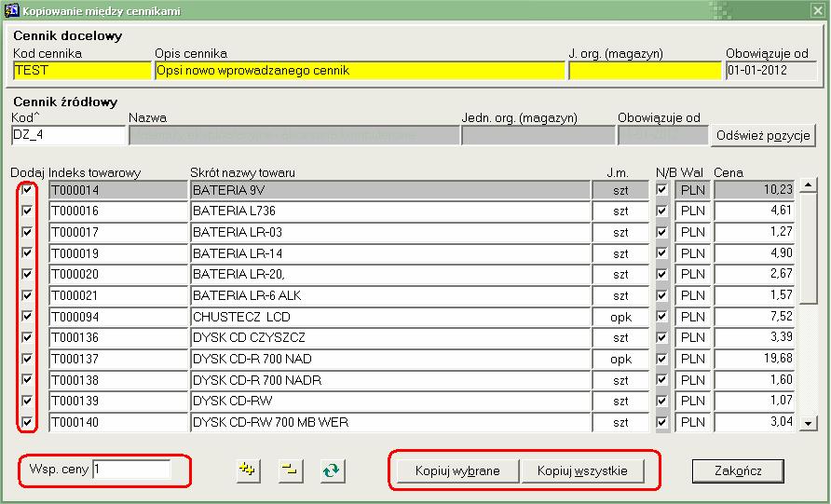Select the DYSK CD CZYSZCZ name cell

pos(390,337)
